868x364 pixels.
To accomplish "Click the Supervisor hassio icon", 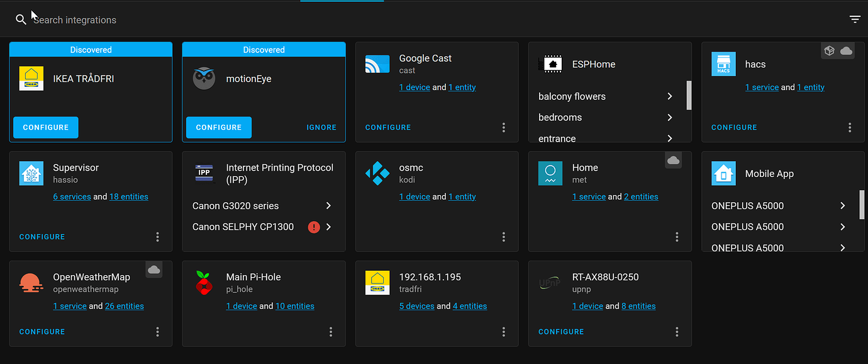I will pos(31,173).
